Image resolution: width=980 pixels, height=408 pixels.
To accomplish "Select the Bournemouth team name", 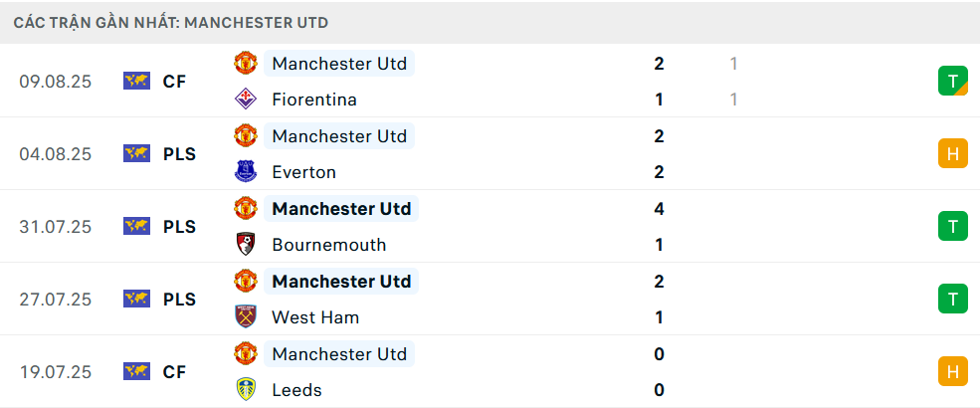I will [x=328, y=245].
